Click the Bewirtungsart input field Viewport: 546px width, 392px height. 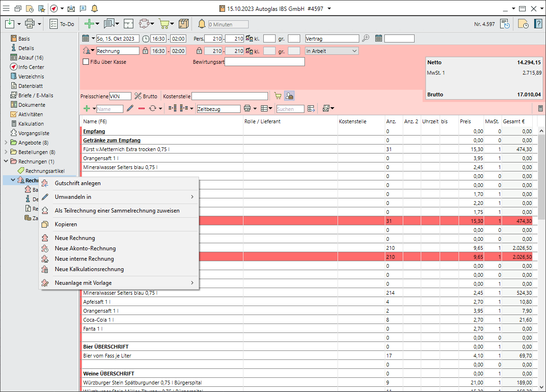coord(265,62)
